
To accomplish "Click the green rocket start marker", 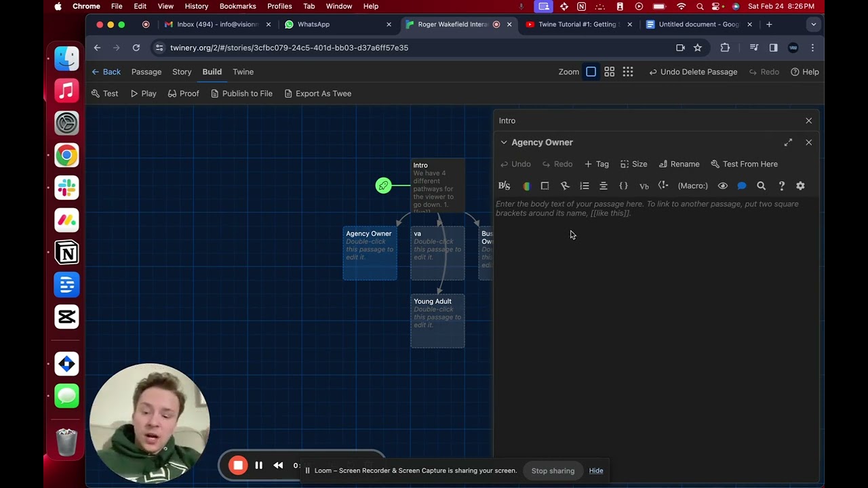I will click(x=384, y=185).
